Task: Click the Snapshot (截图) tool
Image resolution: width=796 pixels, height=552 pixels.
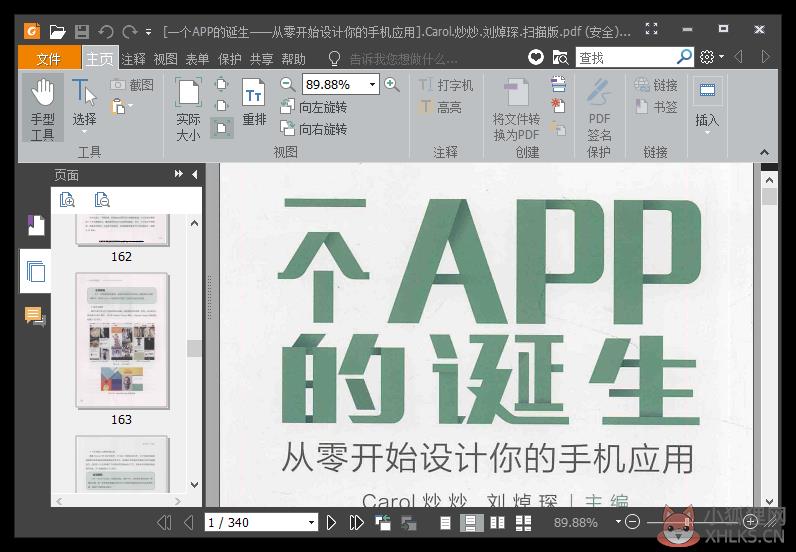Action: [132, 85]
